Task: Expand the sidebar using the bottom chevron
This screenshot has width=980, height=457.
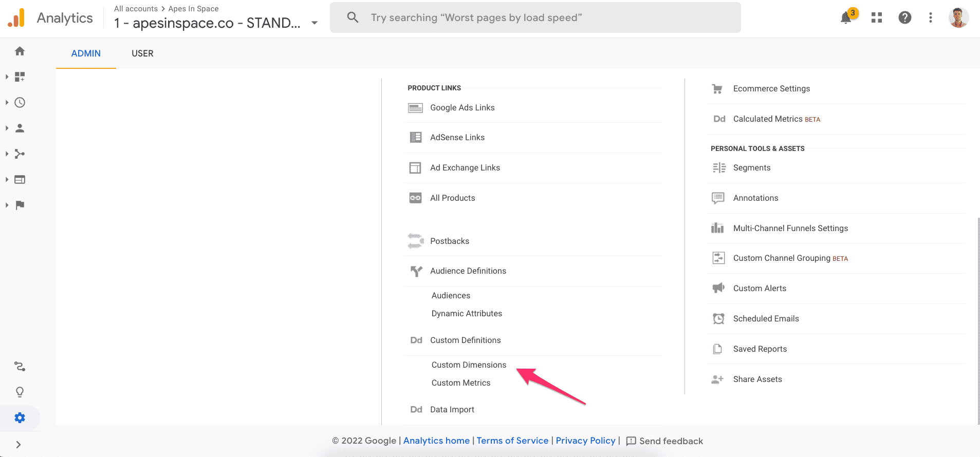Action: [x=19, y=445]
